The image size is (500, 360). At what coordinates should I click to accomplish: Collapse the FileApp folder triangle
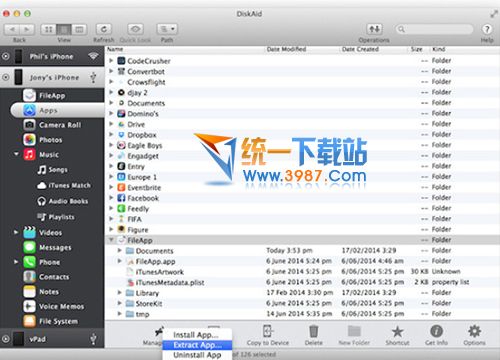tap(111, 240)
